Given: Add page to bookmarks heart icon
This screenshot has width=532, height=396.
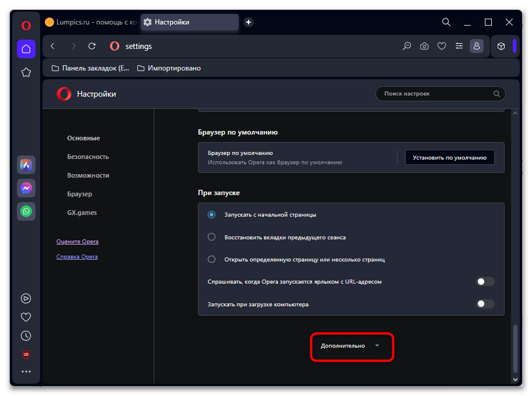Looking at the screenshot, I should [442, 46].
